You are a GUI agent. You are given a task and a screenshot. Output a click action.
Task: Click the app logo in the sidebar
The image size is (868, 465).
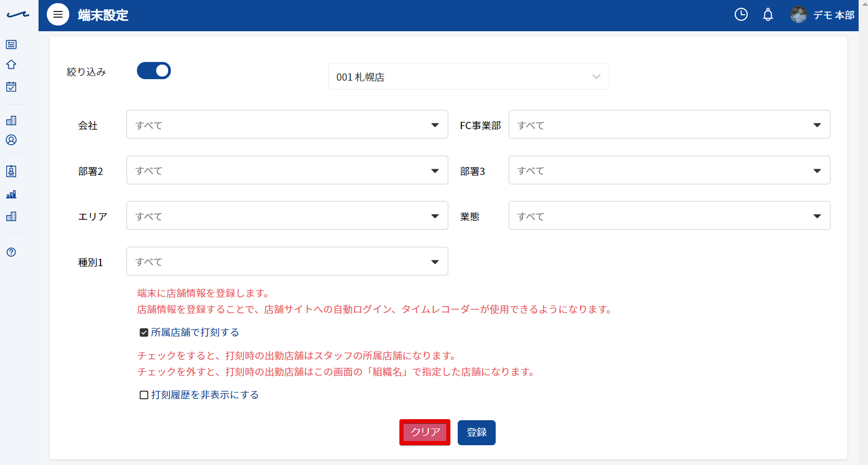tap(18, 15)
